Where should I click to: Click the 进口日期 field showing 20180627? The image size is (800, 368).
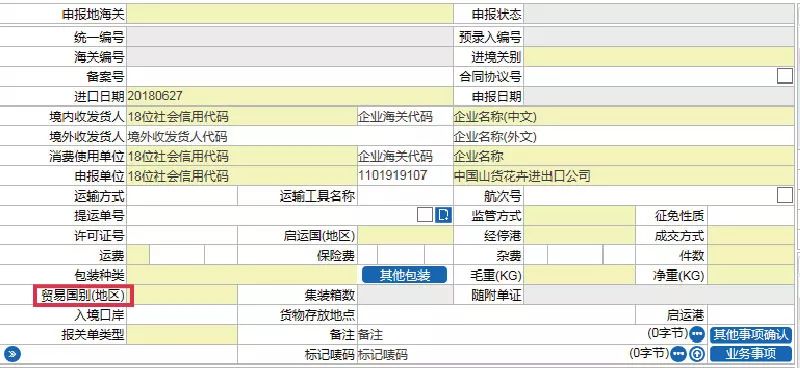[289, 96]
